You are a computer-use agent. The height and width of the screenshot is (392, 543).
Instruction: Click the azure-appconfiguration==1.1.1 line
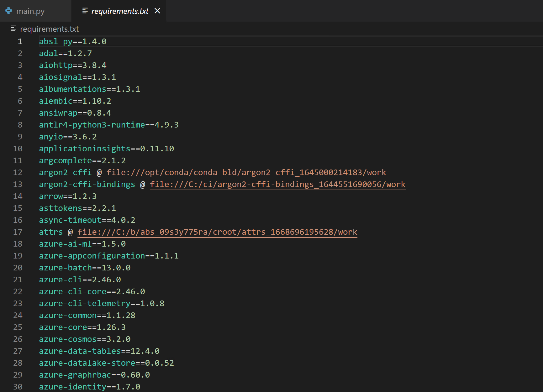click(x=109, y=256)
